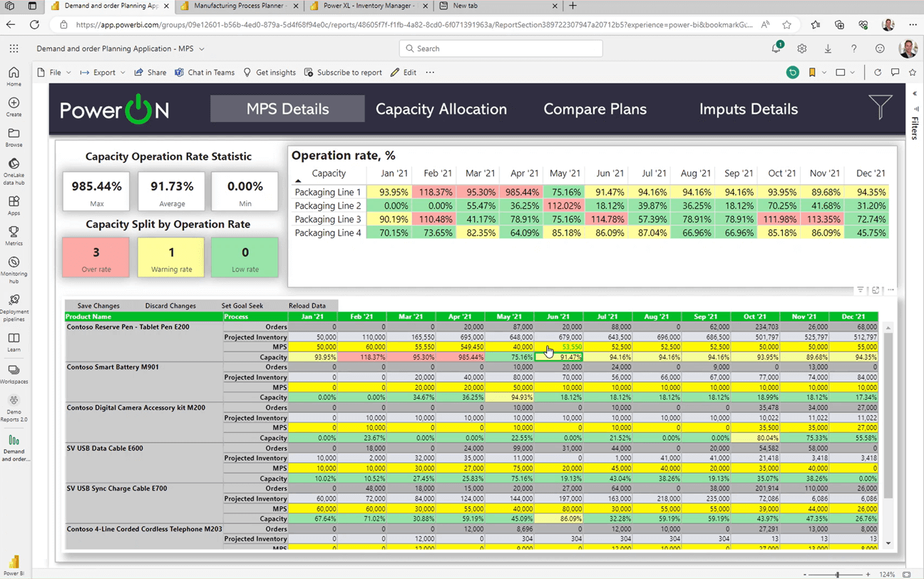Click Reload Data button
The image size is (924, 579).
click(x=307, y=306)
